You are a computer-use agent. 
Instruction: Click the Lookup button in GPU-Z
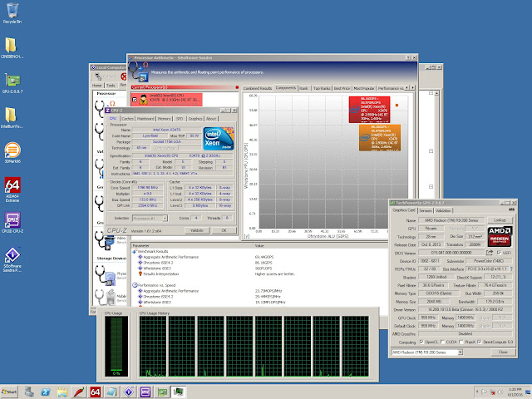[500, 220]
